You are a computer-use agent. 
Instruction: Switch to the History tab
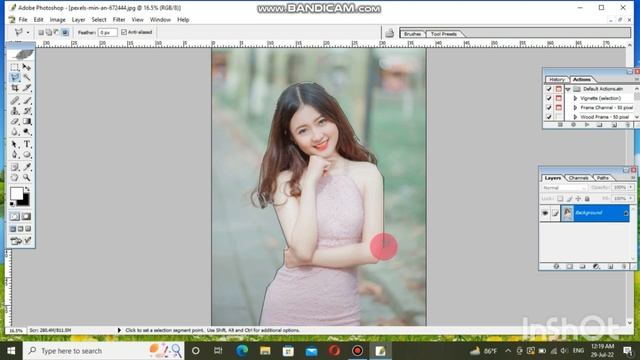pyautogui.click(x=557, y=80)
